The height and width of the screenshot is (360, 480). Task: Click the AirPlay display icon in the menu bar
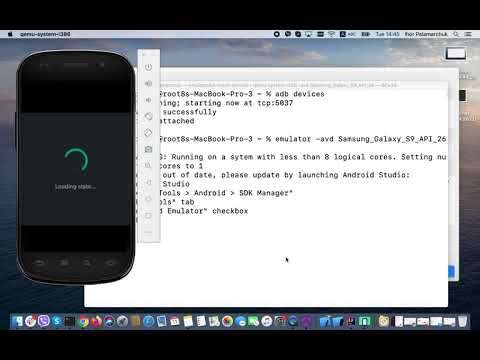point(309,34)
